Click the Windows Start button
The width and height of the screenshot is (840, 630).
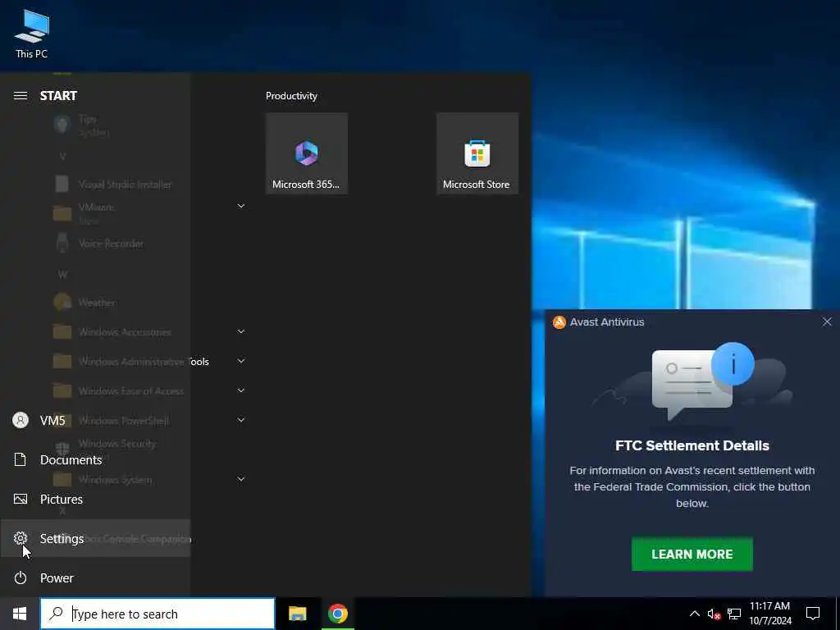coord(20,614)
